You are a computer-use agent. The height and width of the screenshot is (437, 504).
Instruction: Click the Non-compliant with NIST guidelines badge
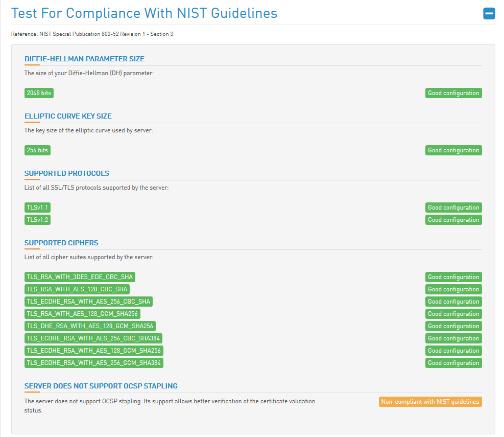click(x=430, y=402)
